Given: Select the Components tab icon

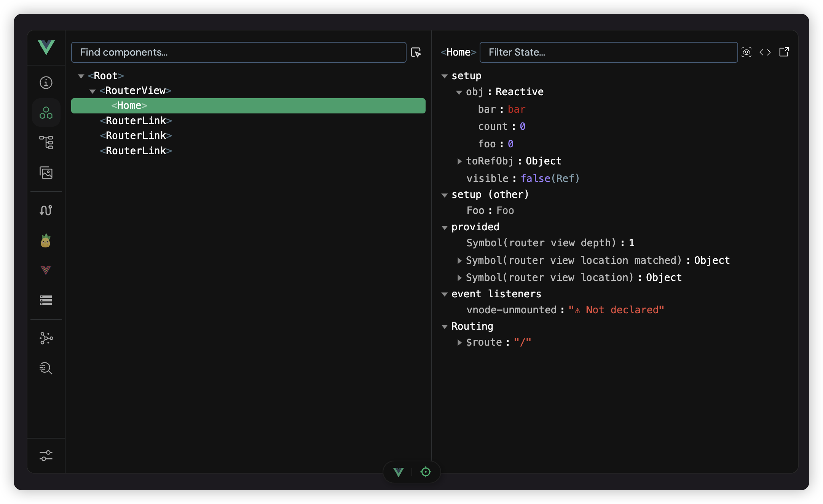Looking at the screenshot, I should click(x=46, y=113).
